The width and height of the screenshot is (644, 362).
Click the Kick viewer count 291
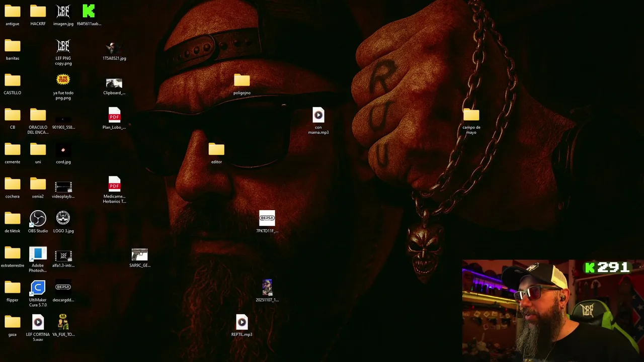(608, 267)
